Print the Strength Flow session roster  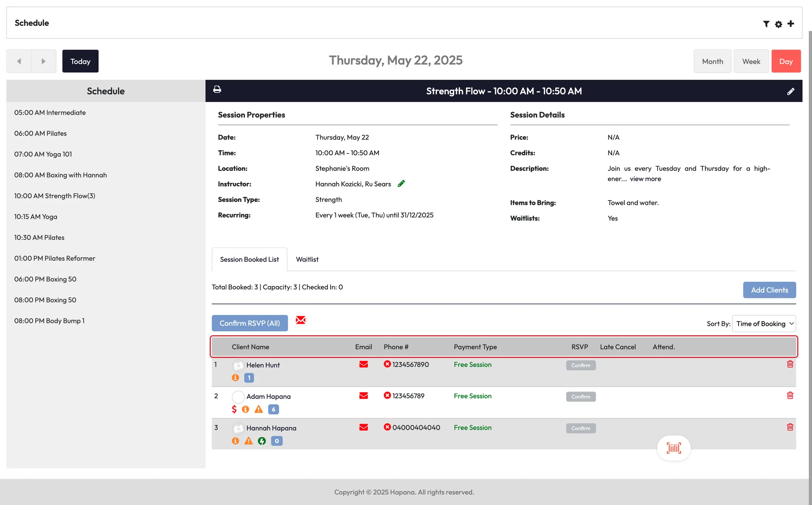click(x=217, y=90)
